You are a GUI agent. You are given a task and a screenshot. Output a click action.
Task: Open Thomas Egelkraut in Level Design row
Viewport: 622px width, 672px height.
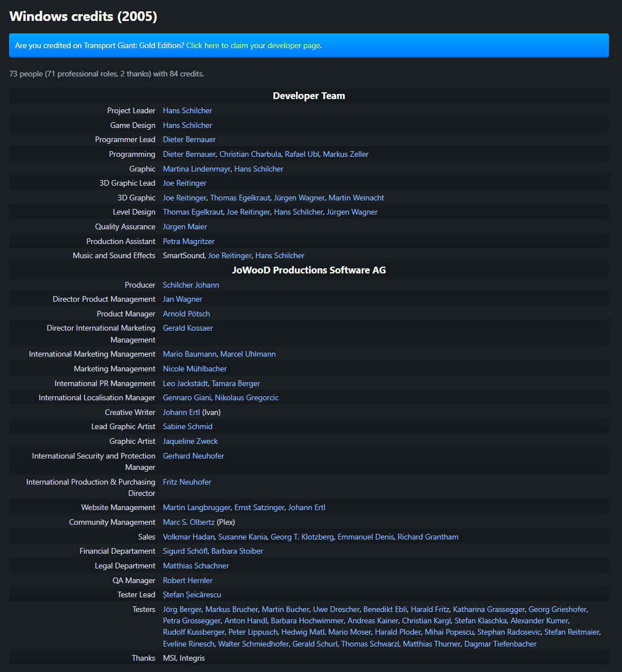tap(193, 212)
